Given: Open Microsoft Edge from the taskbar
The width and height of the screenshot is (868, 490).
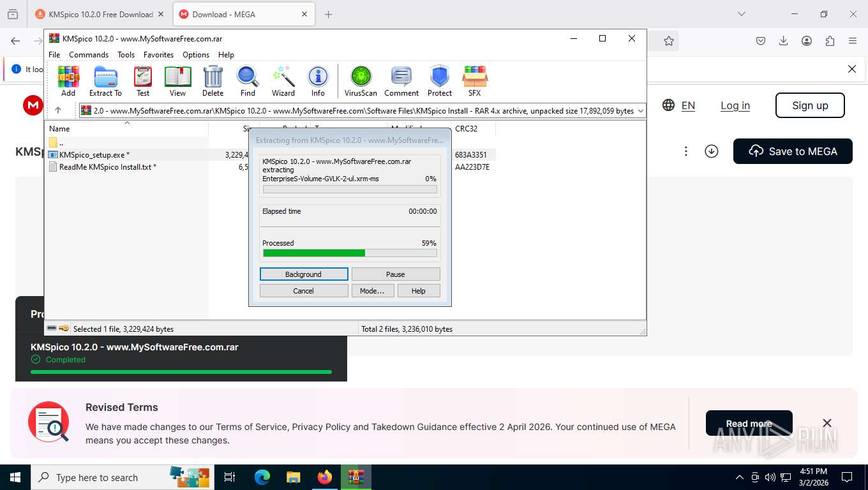Looking at the screenshot, I should pos(262,477).
